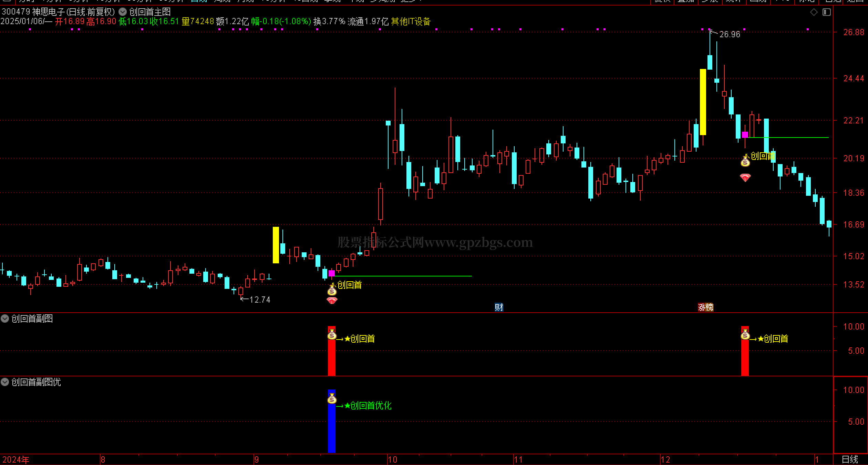This screenshot has width=868, height=465.
Task: Click the 22.21 price axis value
Action: pyautogui.click(x=854, y=121)
